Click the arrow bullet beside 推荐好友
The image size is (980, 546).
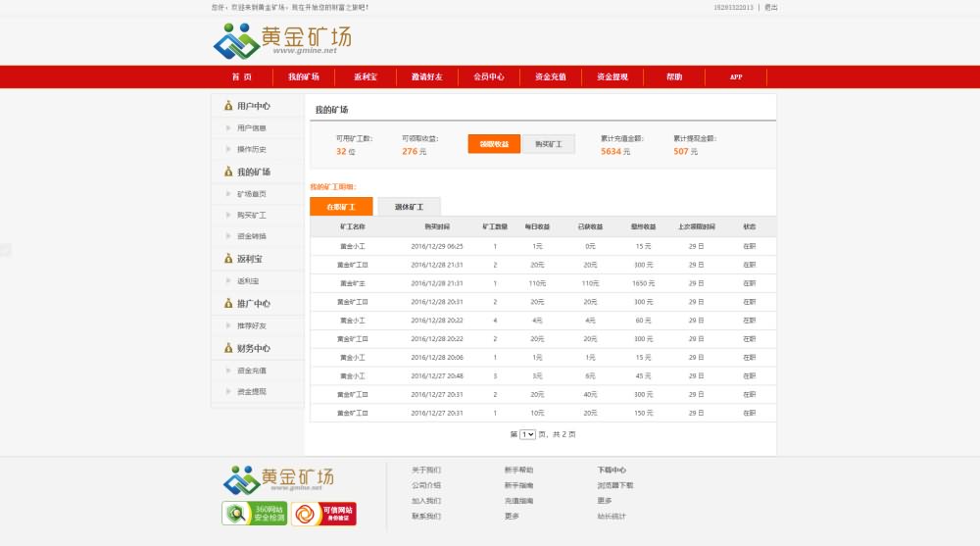tap(228, 325)
